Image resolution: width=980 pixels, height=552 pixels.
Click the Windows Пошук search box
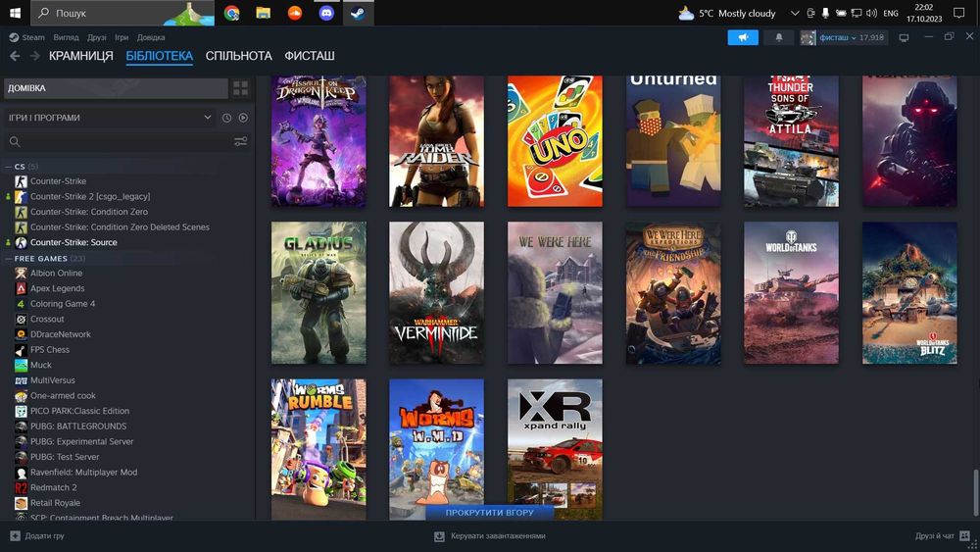tap(122, 13)
